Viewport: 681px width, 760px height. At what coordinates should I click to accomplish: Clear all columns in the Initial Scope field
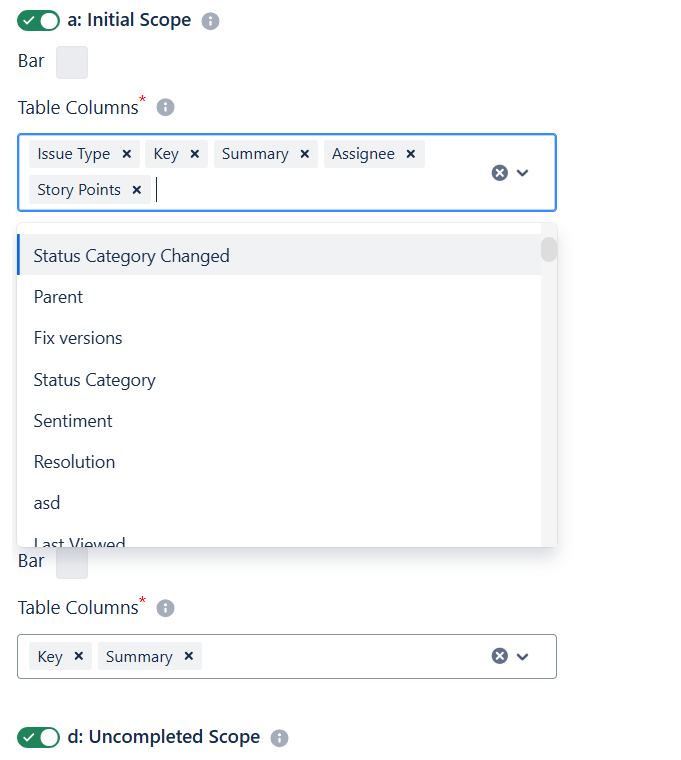pyautogui.click(x=499, y=173)
